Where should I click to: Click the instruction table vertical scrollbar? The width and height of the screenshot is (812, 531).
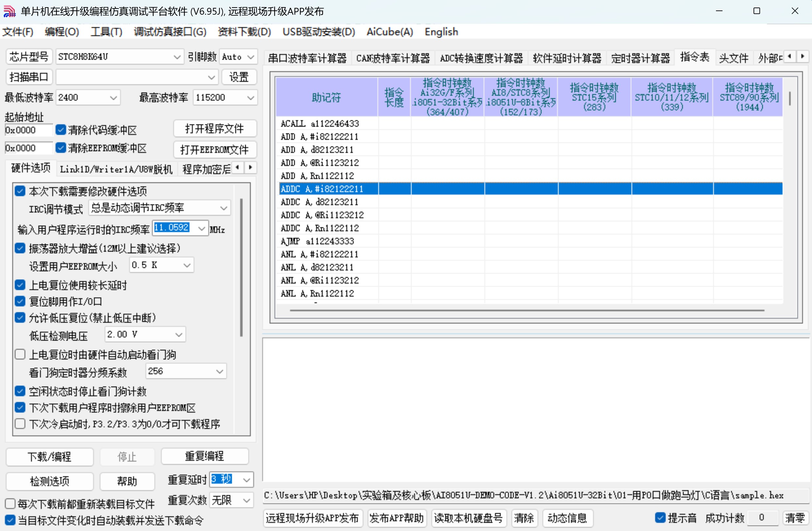(789, 99)
